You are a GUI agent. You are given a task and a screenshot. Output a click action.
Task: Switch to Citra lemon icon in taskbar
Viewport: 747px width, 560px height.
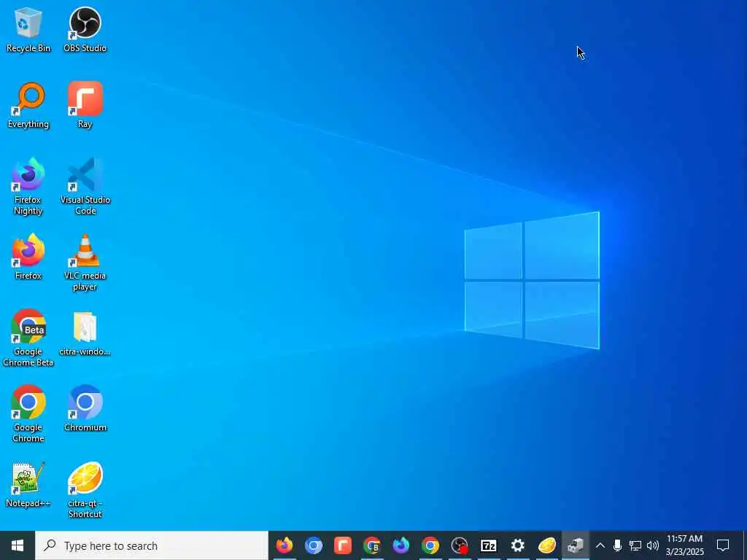tap(547, 545)
